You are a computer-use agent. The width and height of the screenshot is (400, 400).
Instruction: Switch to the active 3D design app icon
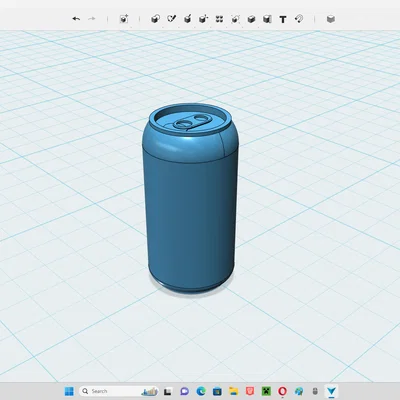pyautogui.click(x=332, y=391)
